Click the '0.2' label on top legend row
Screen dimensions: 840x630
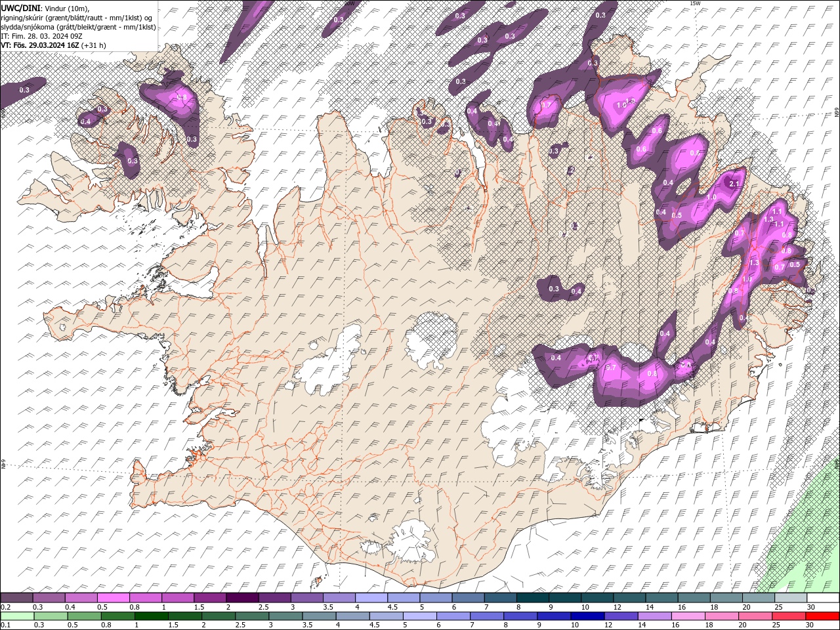[x=6, y=607]
